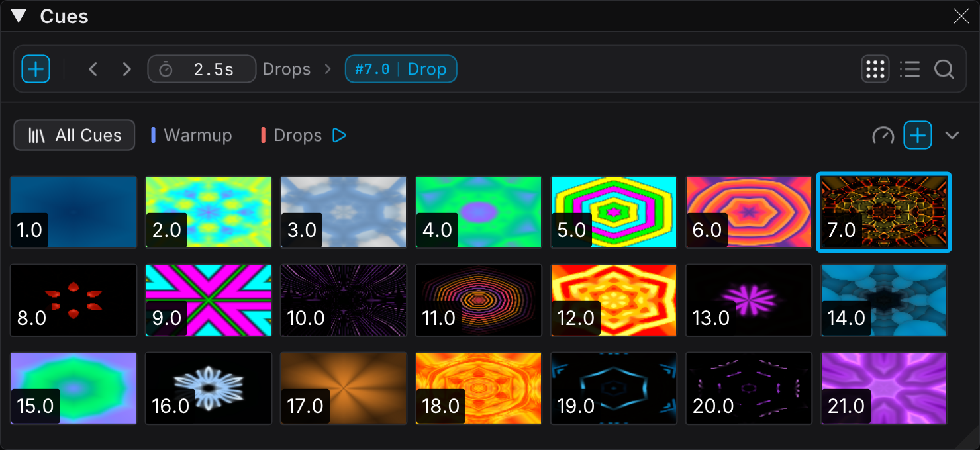Image resolution: width=980 pixels, height=450 pixels.
Task: Trigger cue 16.0
Action: [x=209, y=388]
